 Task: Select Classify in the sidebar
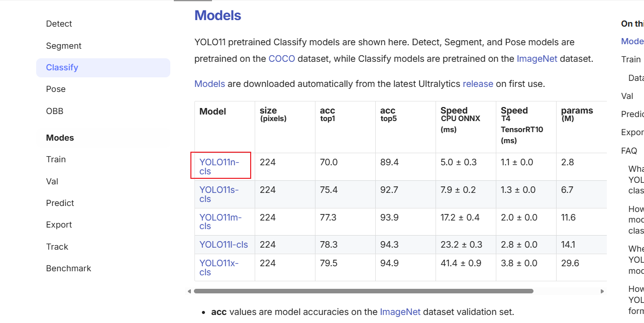click(x=62, y=67)
